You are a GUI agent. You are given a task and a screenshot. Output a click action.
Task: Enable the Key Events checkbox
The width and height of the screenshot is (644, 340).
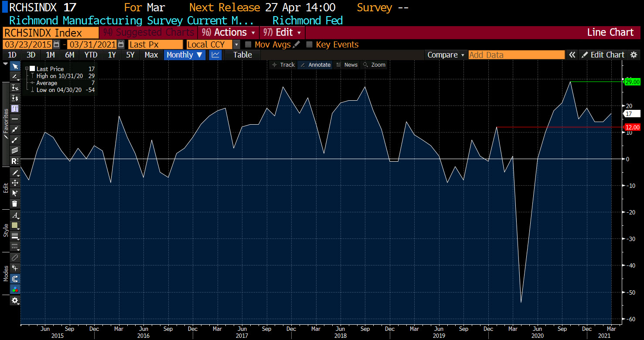coord(310,44)
